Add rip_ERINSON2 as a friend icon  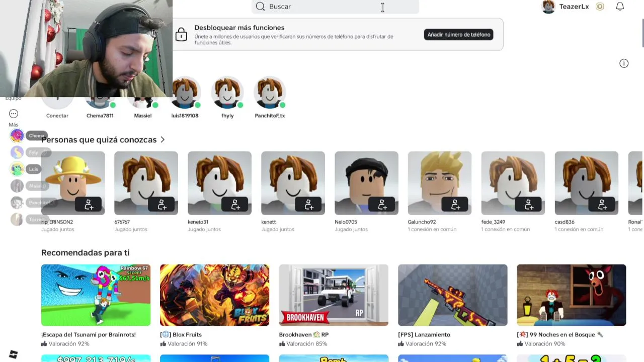89,205
